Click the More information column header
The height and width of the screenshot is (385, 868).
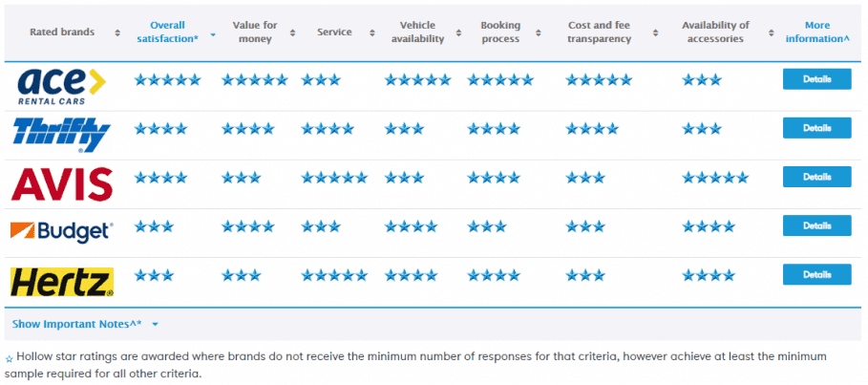(x=816, y=32)
